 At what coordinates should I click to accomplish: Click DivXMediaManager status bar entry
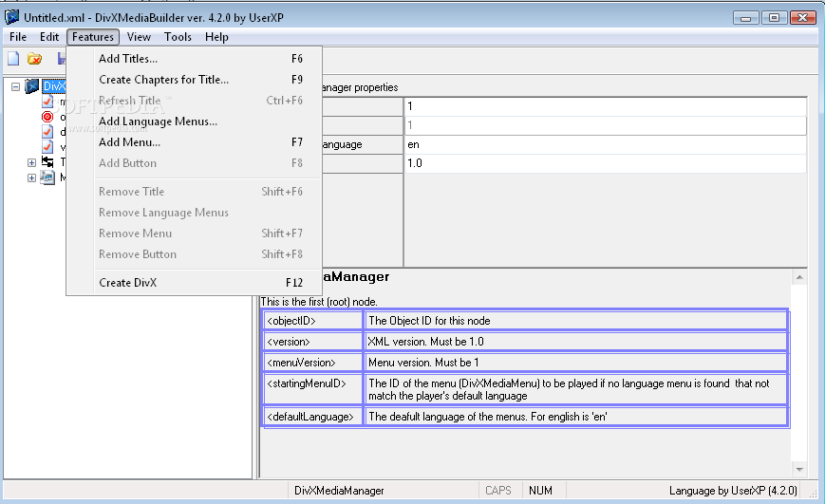click(x=339, y=491)
